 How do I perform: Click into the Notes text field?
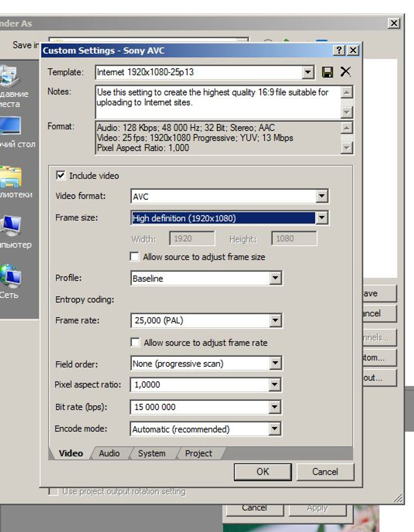click(x=218, y=102)
